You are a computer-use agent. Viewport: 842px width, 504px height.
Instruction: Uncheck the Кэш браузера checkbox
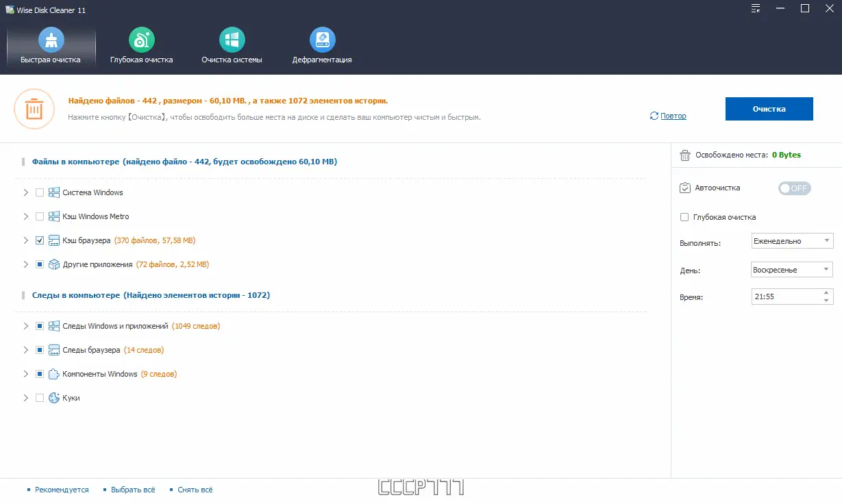(40, 240)
